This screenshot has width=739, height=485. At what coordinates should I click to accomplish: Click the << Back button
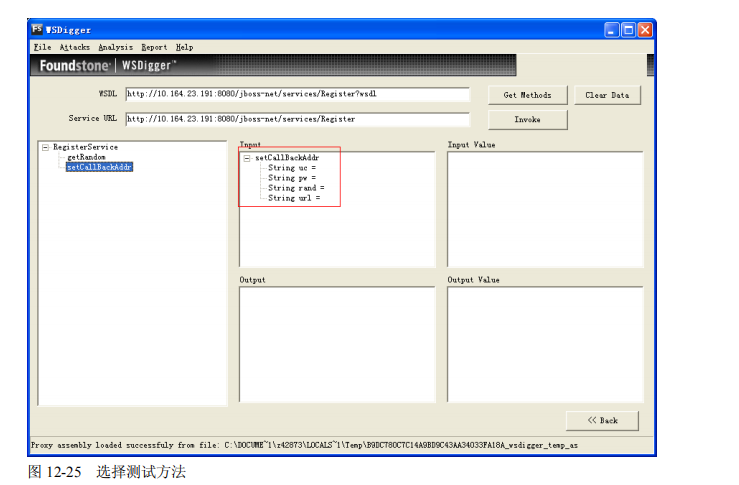(602, 420)
